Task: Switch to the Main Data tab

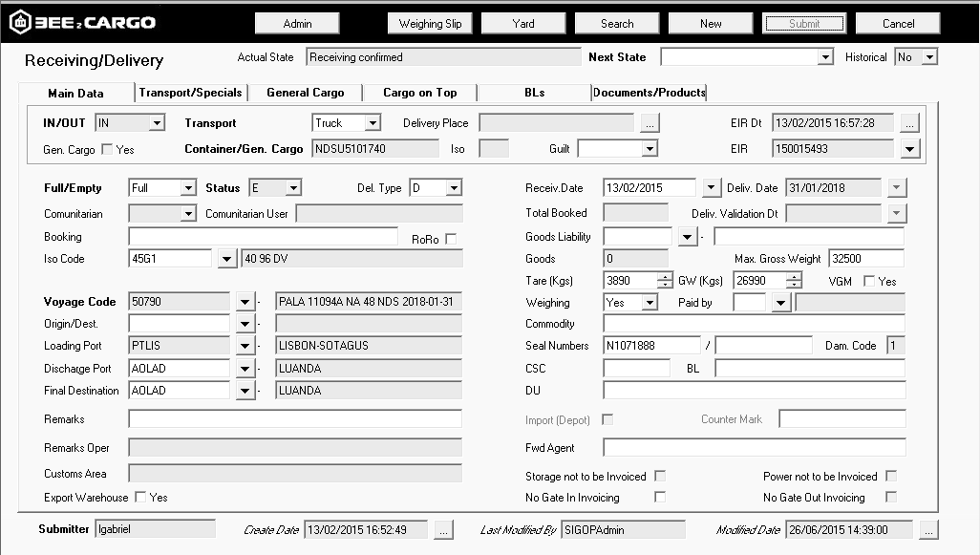Action: [75, 94]
